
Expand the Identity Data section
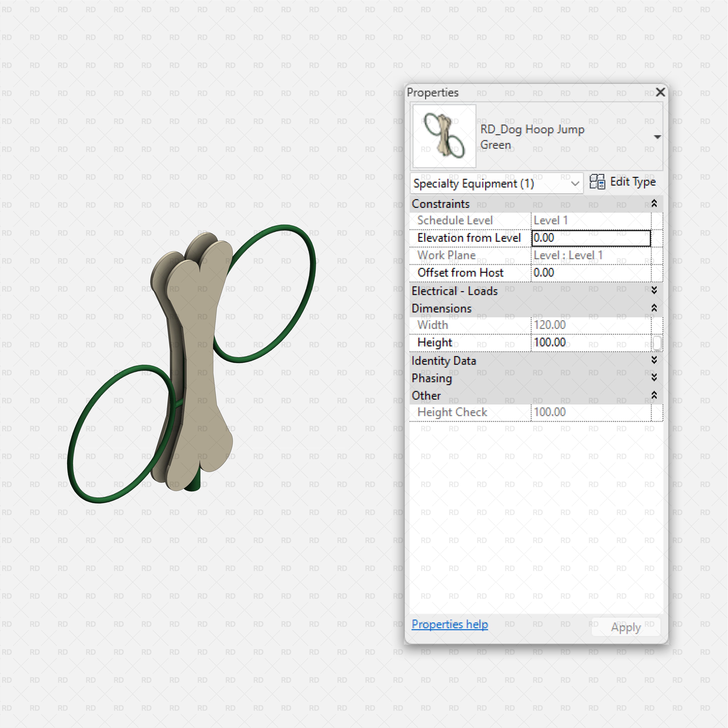655,361
